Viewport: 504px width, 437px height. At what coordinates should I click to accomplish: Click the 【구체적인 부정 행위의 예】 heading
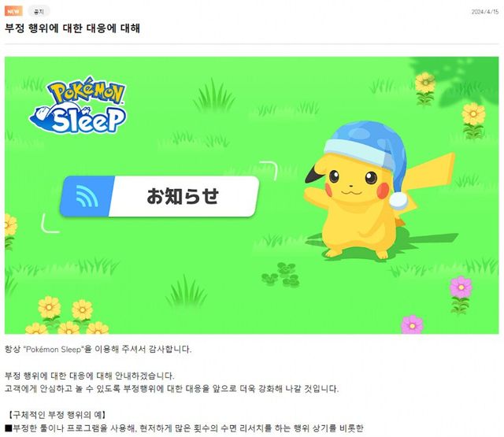point(57,415)
